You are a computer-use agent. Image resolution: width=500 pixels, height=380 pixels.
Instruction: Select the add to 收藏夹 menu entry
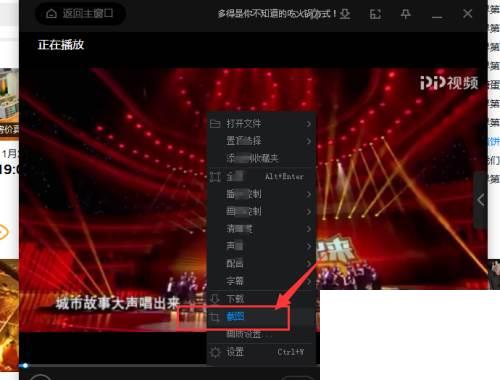(x=261, y=158)
